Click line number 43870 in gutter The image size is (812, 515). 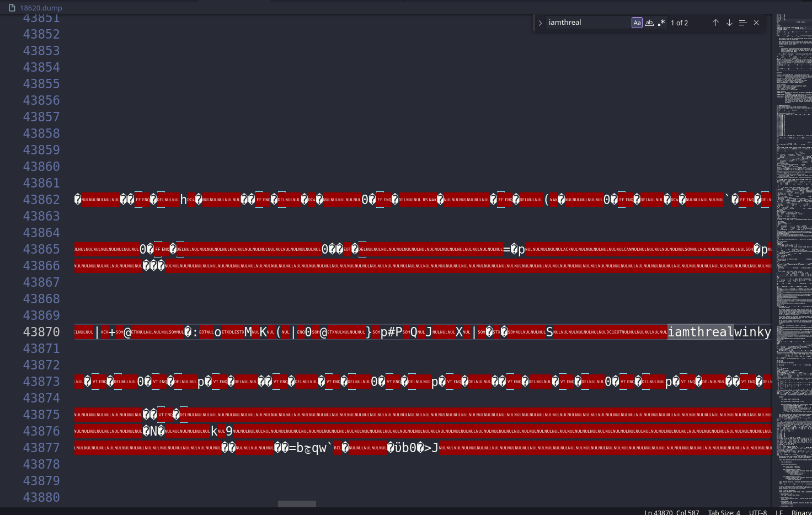[41, 332]
